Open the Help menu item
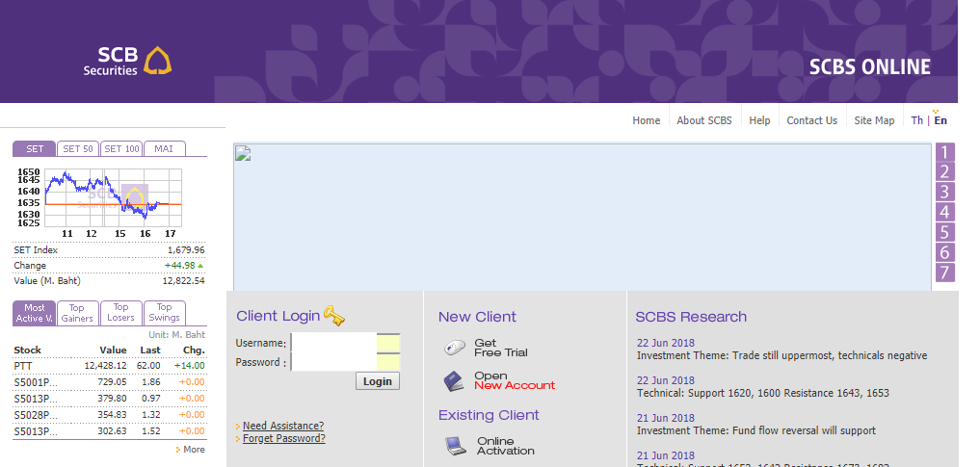 [759, 120]
